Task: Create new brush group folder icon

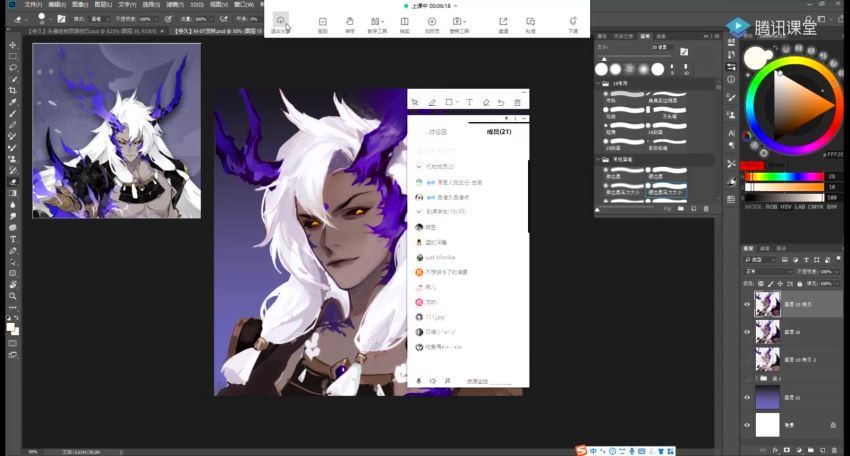Action: coord(681,208)
